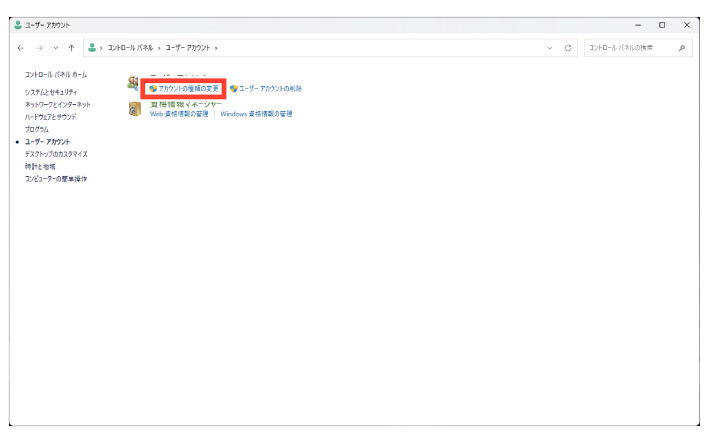Open ハードウェアとサウンド in the sidebar
The image size is (708, 443).
point(51,117)
